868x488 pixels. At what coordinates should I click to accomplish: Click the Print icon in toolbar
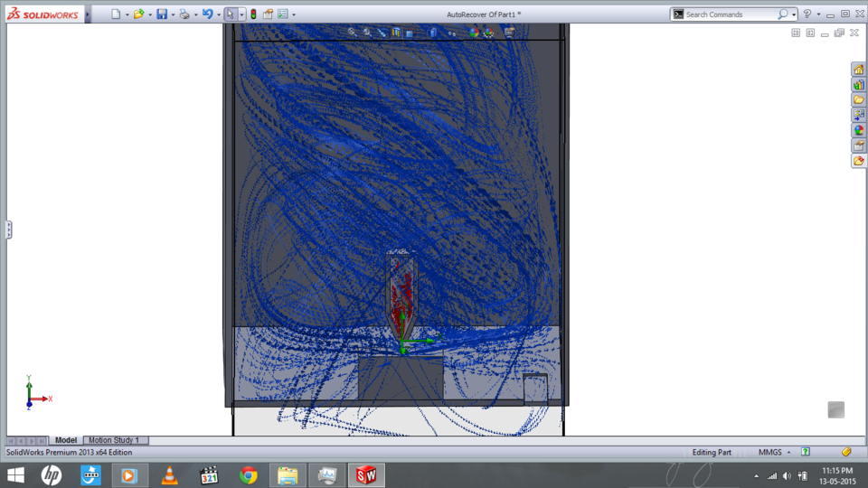tap(184, 14)
